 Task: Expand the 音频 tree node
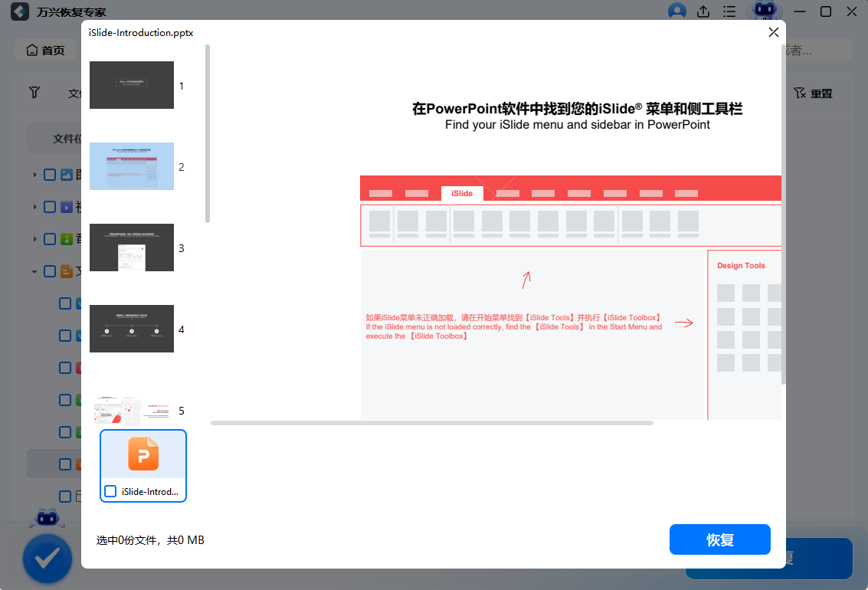(34, 238)
